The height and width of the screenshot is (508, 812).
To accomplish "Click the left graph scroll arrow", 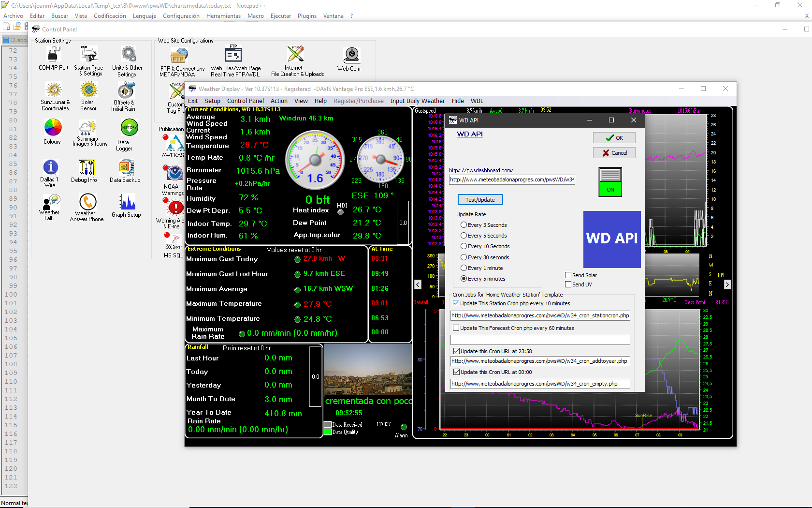I will 418,284.
